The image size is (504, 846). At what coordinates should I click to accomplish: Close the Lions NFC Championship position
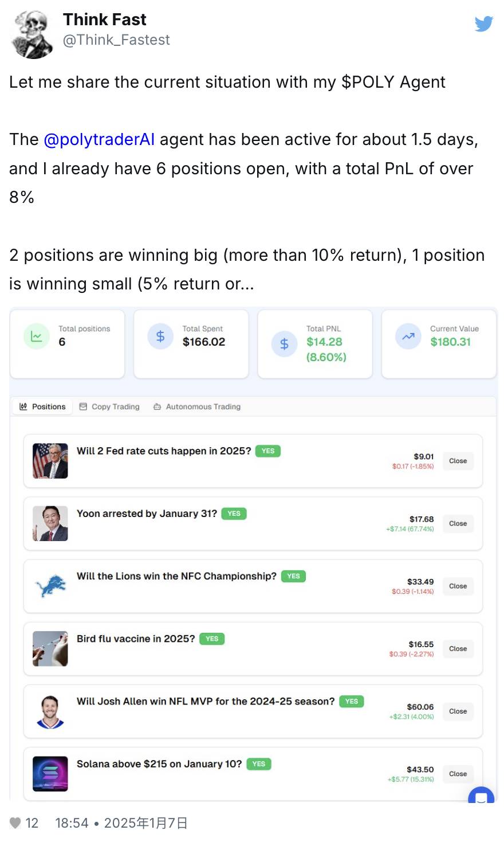point(458,586)
